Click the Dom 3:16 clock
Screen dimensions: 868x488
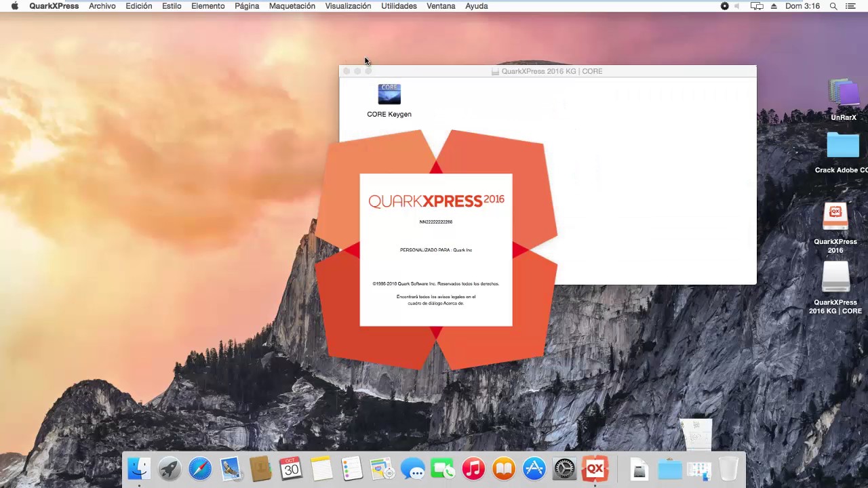coord(803,6)
